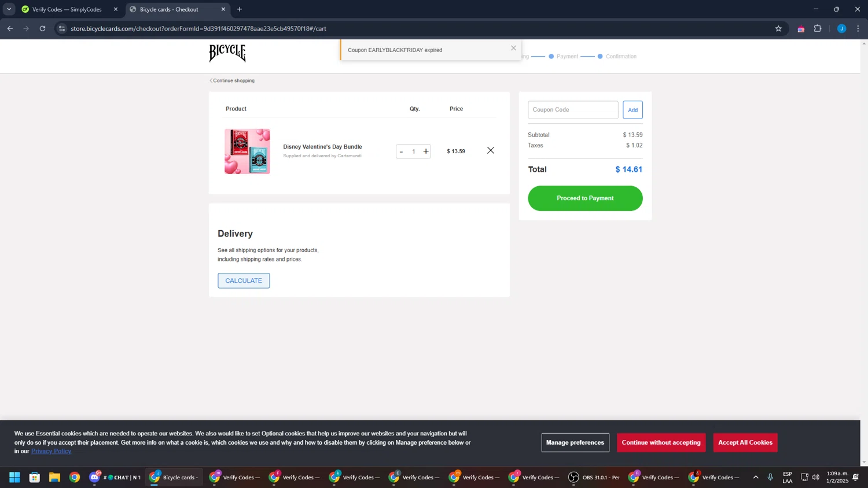
Task: Go back to previous page
Action: tap(10, 28)
